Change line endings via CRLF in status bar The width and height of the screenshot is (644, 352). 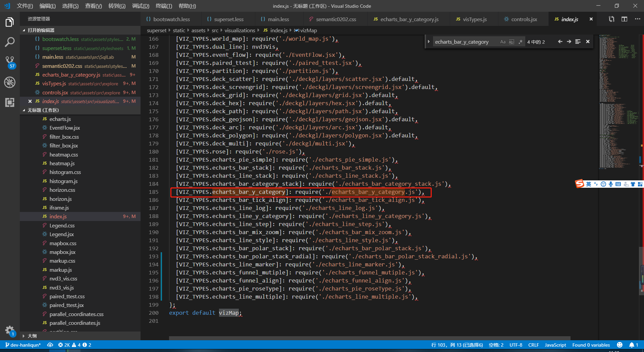pos(533,345)
